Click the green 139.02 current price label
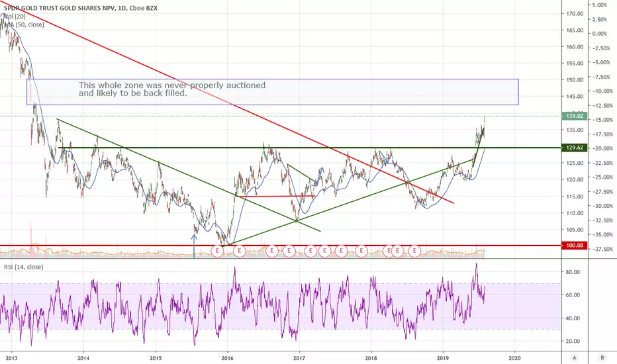Screen dimensions: 617x364 [x=575, y=116]
